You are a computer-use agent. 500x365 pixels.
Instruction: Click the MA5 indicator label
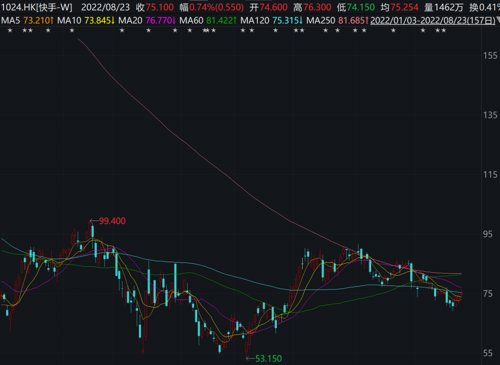click(11, 21)
